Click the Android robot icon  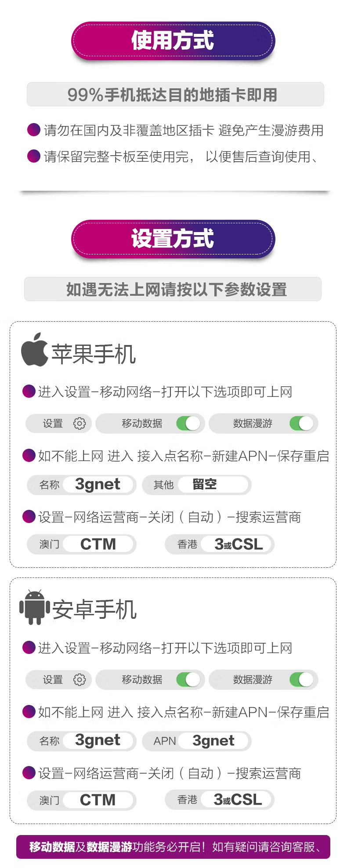coord(35,607)
